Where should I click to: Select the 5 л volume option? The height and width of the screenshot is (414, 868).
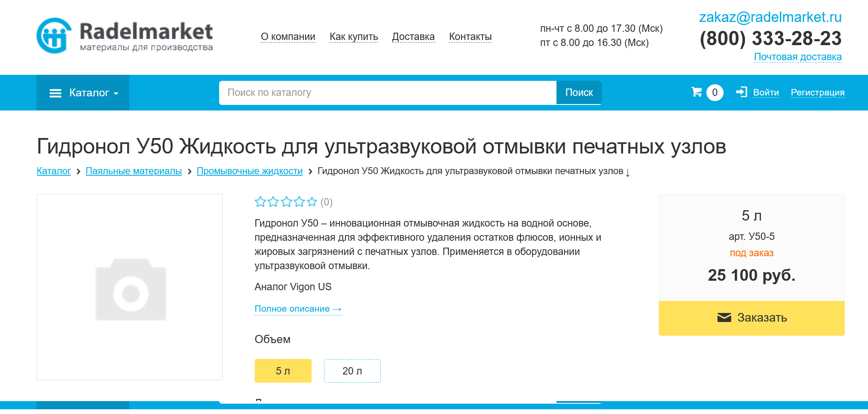click(283, 371)
